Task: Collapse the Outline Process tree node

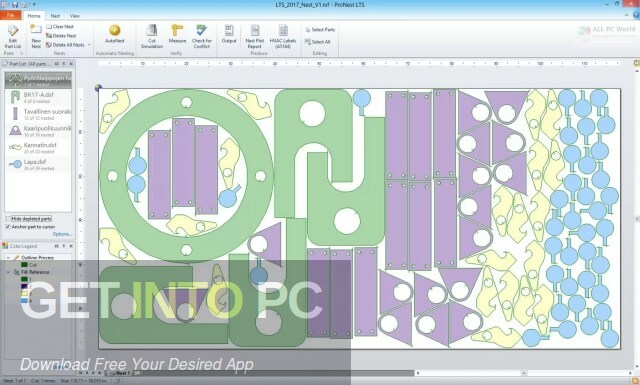Action: [8, 258]
